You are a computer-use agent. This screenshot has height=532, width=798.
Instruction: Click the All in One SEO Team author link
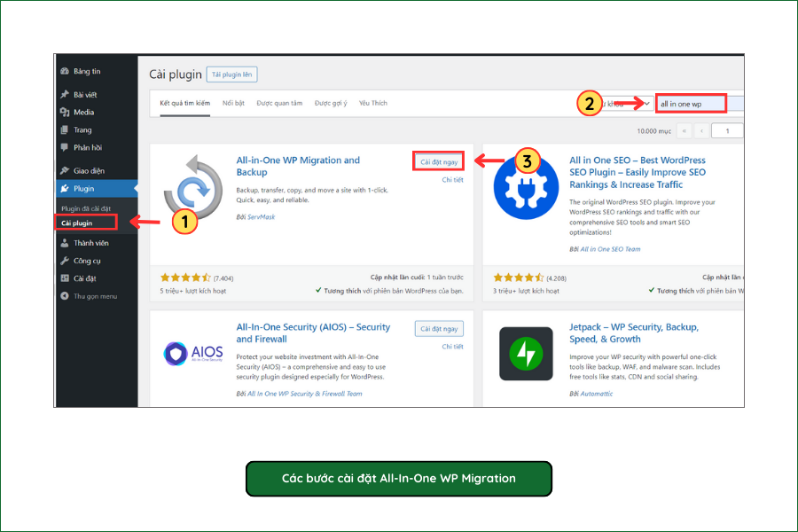(610, 249)
